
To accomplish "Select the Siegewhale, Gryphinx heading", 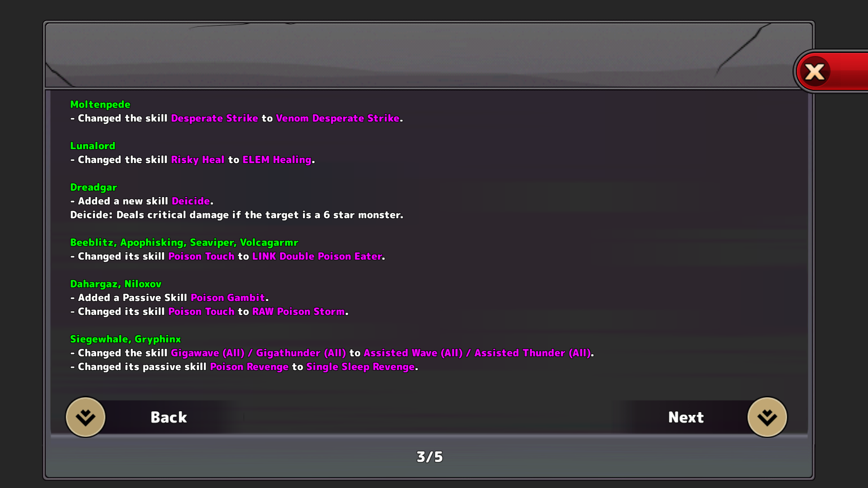I will pyautogui.click(x=126, y=339).
